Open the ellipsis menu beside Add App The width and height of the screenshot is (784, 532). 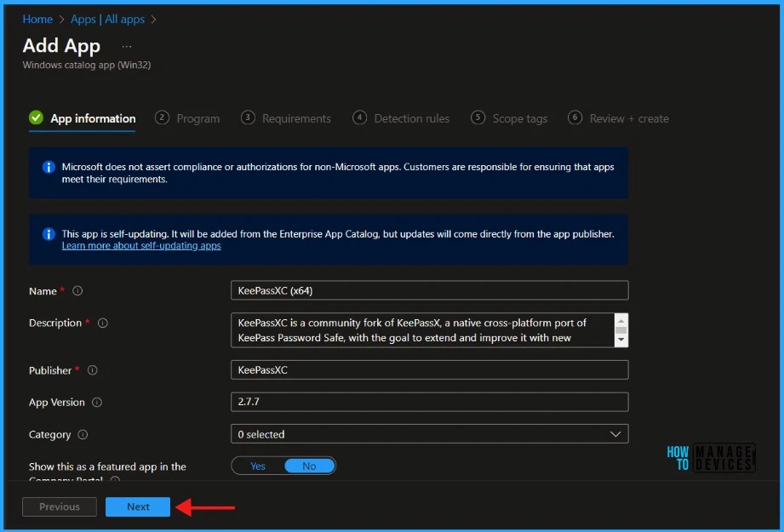(x=127, y=47)
